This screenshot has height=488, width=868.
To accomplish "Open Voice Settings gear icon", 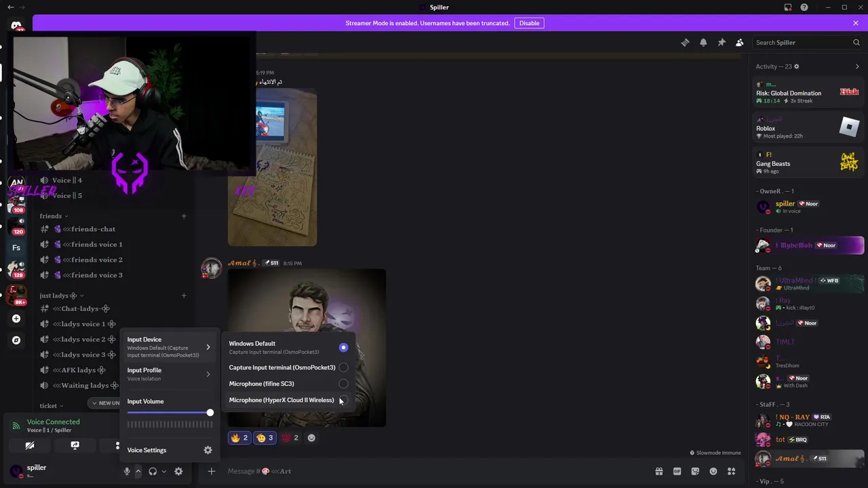I will (x=208, y=450).
